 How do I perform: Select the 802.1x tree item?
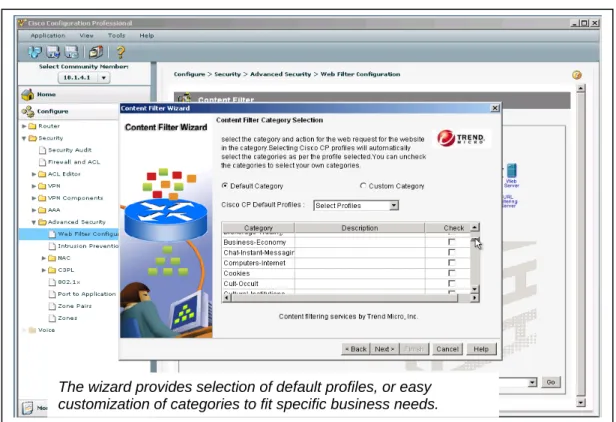point(64,282)
